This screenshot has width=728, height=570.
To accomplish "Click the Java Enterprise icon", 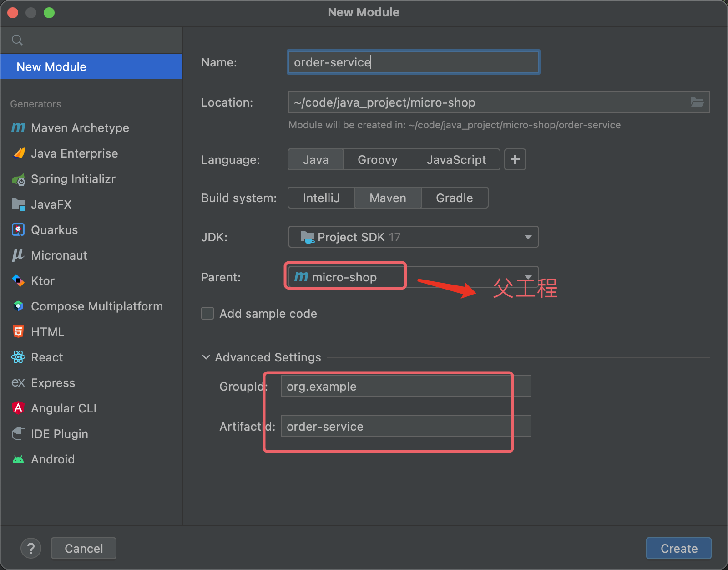I will pos(19,153).
